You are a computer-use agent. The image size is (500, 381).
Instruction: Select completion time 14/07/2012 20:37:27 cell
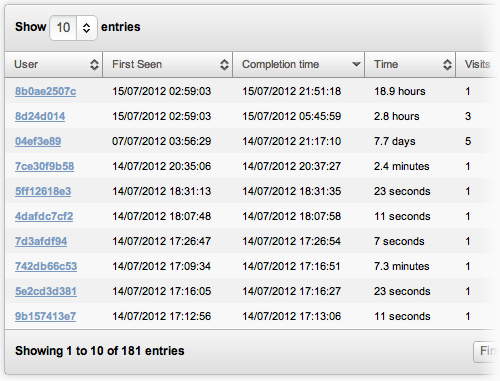tap(292, 166)
